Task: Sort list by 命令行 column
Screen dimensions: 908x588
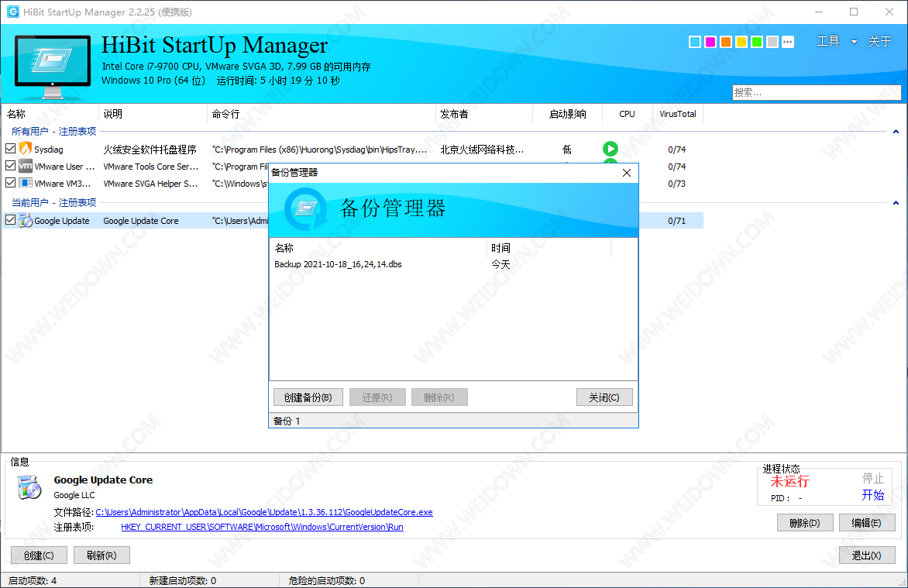Action: [322, 114]
